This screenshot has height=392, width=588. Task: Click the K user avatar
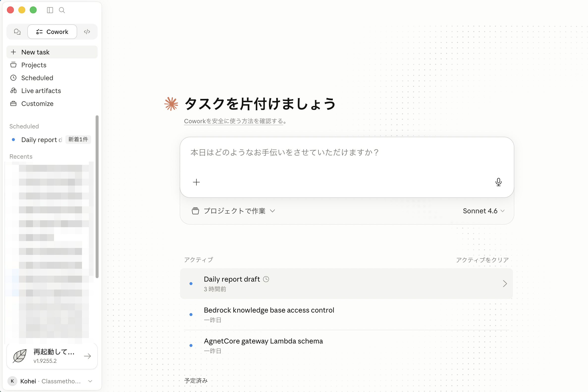click(x=12, y=381)
